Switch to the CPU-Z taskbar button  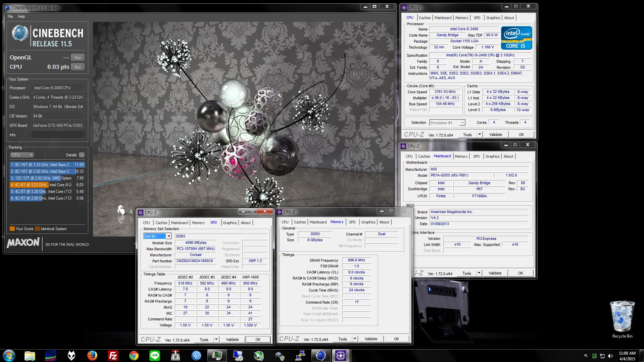pyautogui.click(x=341, y=355)
